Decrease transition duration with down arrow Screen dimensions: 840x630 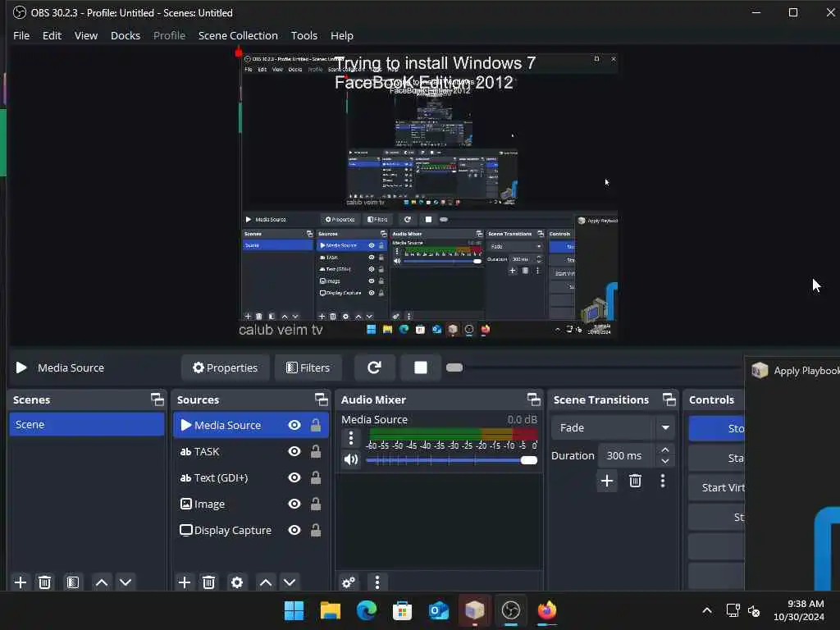coord(664,461)
